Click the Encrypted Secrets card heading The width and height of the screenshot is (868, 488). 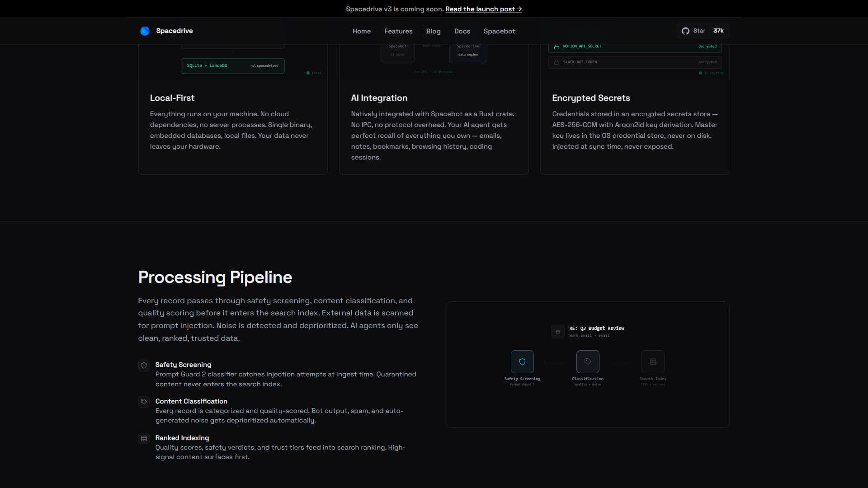tap(591, 98)
